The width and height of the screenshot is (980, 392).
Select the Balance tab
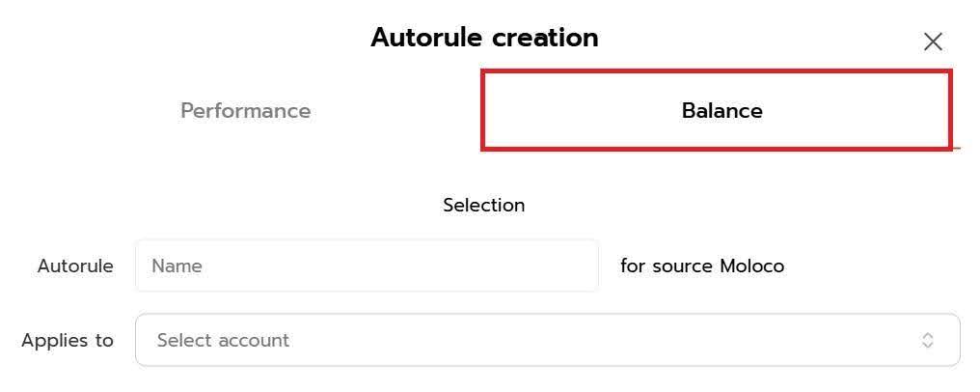[721, 111]
